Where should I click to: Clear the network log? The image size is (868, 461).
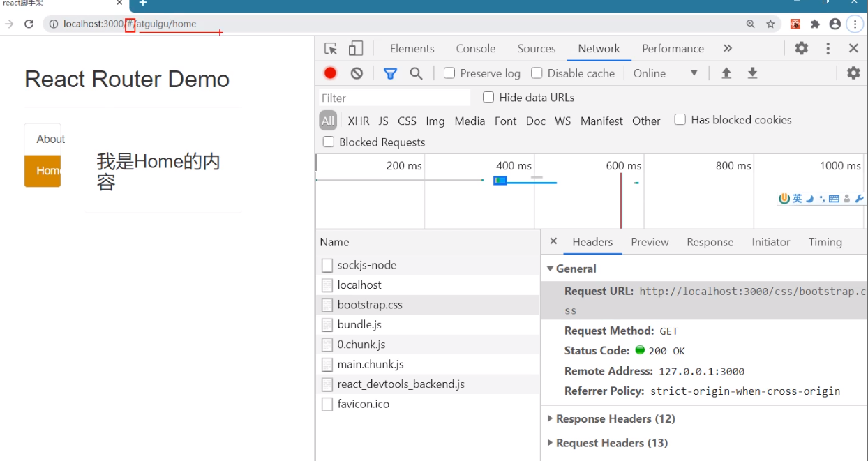pos(357,73)
